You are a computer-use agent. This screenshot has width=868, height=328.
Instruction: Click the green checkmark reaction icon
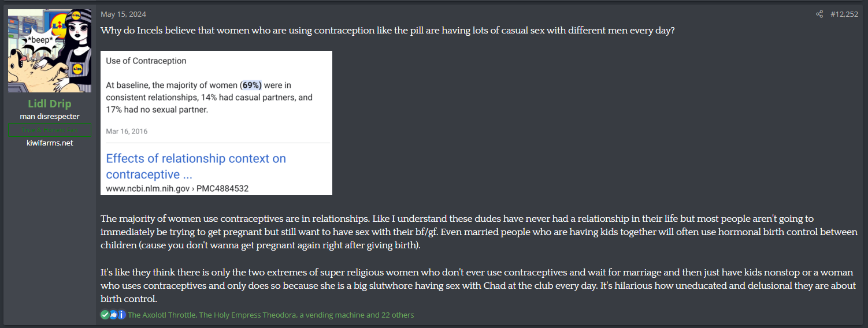pyautogui.click(x=105, y=315)
